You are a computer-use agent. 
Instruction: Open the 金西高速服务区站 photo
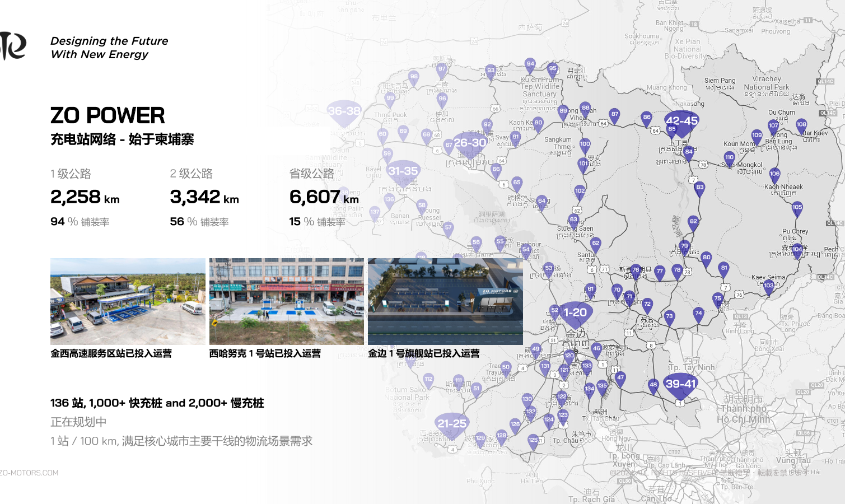[128, 301]
